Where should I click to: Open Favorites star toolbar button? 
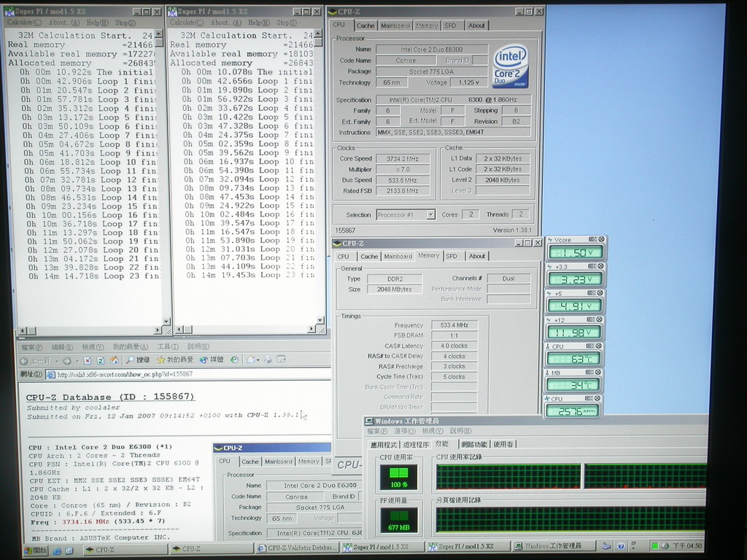tap(175, 359)
